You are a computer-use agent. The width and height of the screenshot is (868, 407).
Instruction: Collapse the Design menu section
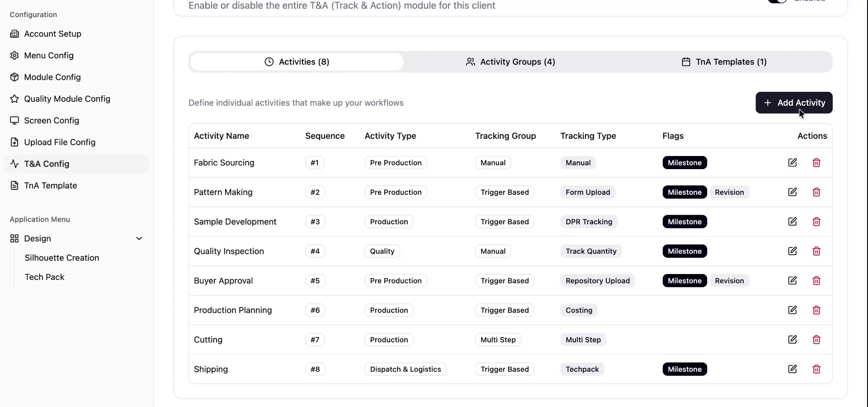pos(139,238)
